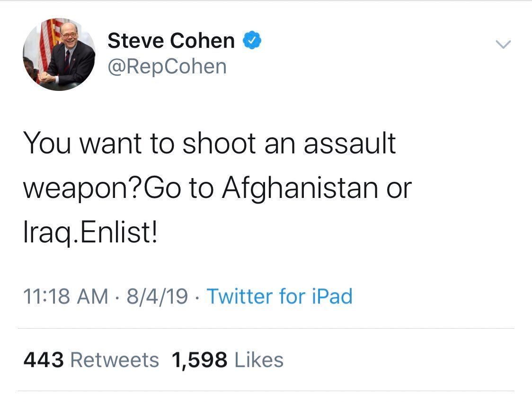
Task: Open the tweet options chevron menu
Action: click(x=503, y=45)
